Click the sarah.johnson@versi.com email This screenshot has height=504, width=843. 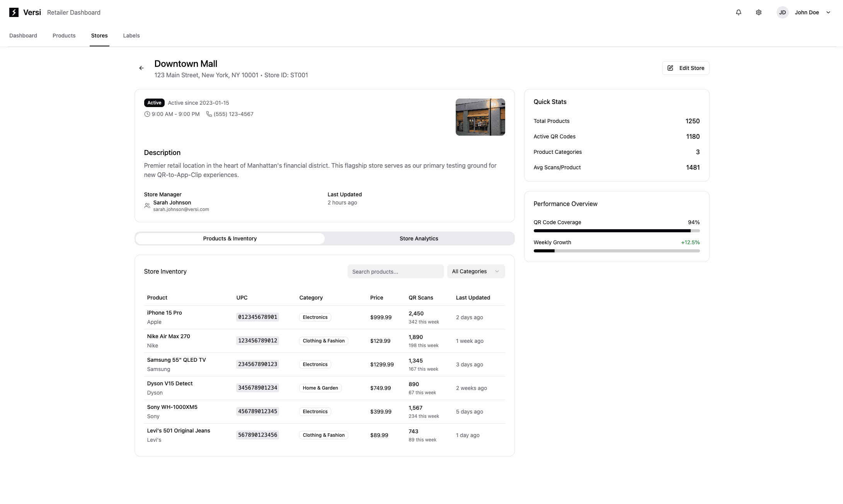[x=181, y=209]
